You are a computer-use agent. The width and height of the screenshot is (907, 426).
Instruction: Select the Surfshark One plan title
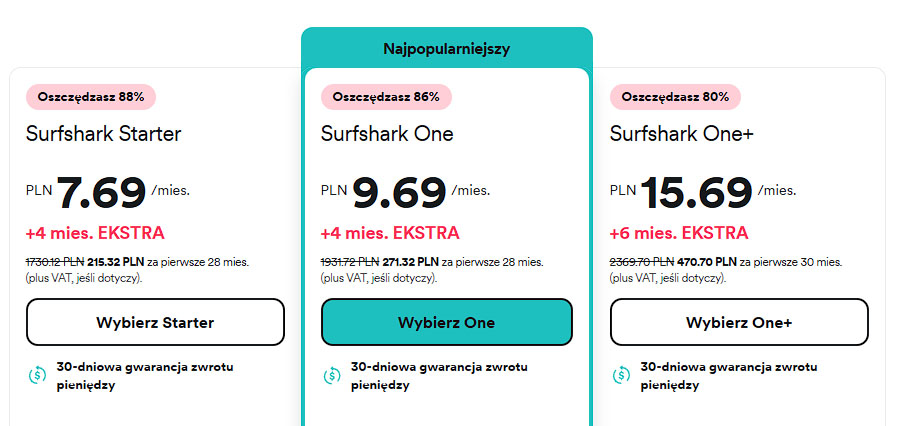click(x=387, y=134)
